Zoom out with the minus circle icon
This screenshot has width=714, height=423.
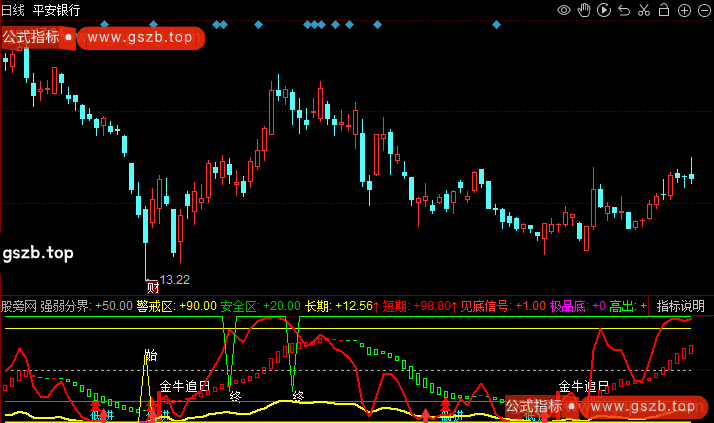tap(703, 9)
